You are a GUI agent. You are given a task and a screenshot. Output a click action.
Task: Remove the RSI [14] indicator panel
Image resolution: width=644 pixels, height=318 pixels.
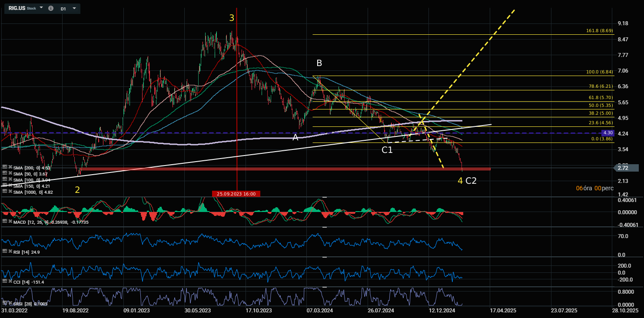[10, 252]
